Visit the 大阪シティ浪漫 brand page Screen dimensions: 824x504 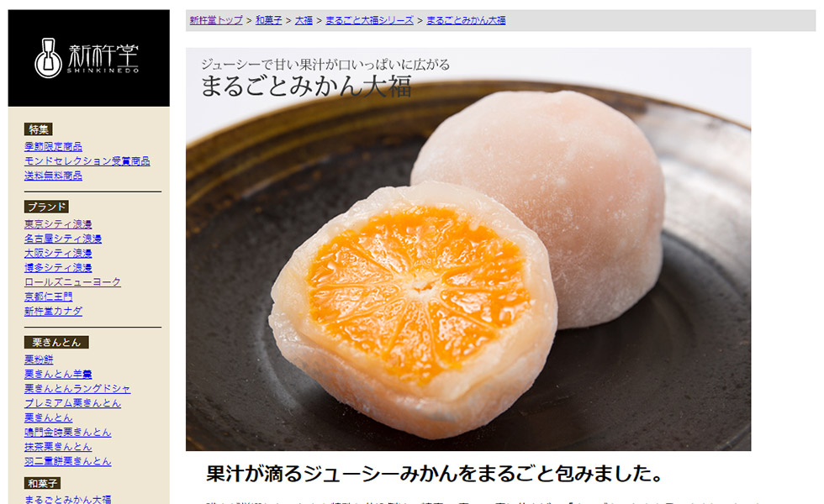coord(58,254)
